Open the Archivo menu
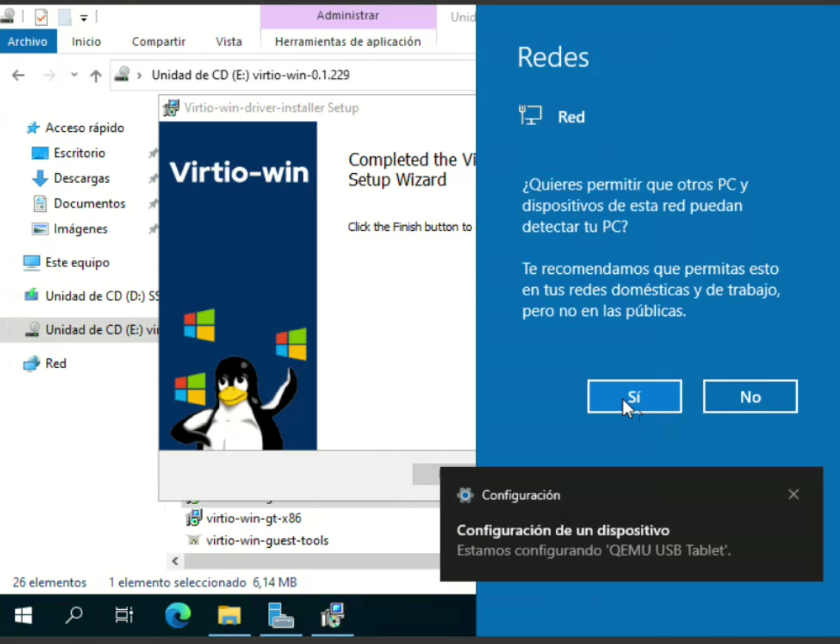Image resolution: width=840 pixels, height=644 pixels. tap(27, 41)
